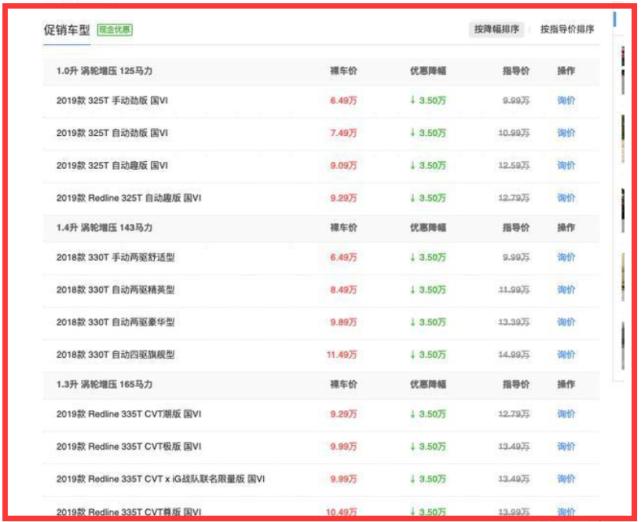This screenshot has width=641, height=522.
Task: Click guide price 14.99万 of 330T 自动四驱旗舰型
Action: [x=514, y=354]
